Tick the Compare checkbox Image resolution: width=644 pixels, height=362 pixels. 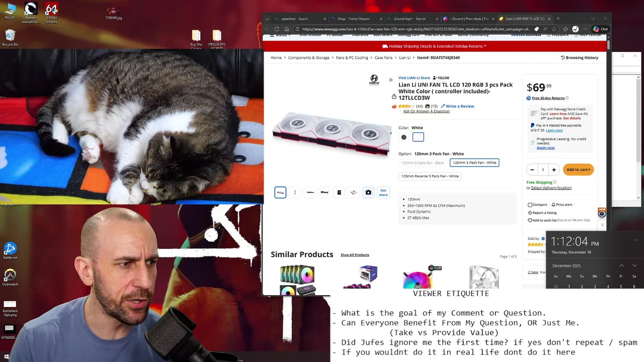pyautogui.click(x=530, y=205)
